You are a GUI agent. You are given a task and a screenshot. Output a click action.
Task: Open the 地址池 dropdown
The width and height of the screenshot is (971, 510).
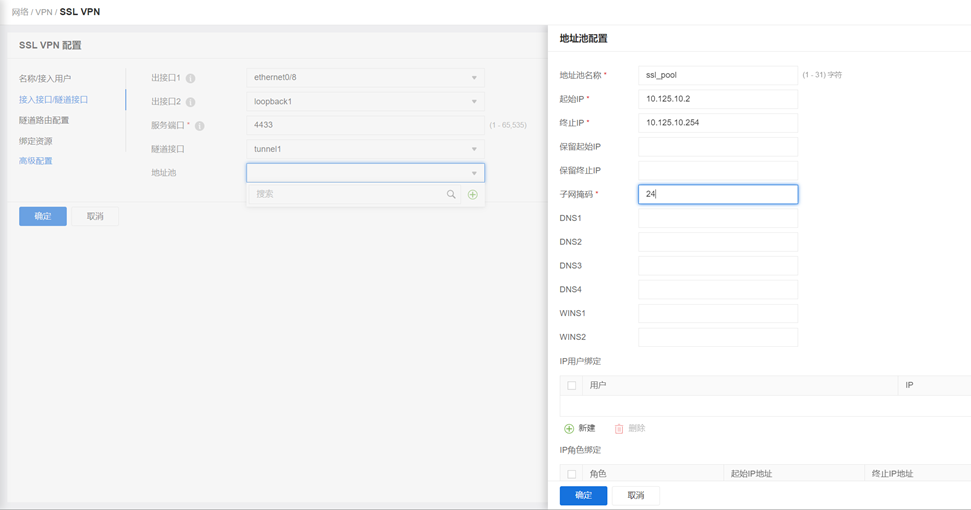pos(365,173)
